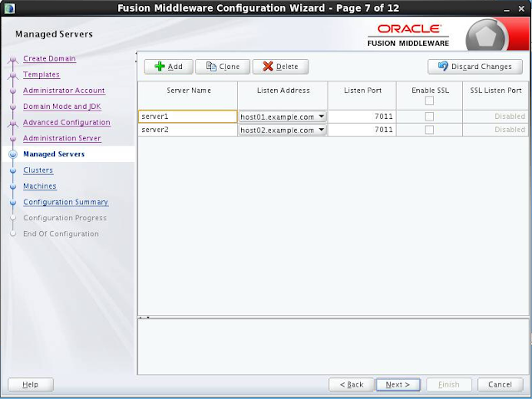The image size is (532, 399).
Task: Click the Cancel button
Action: (x=500, y=384)
